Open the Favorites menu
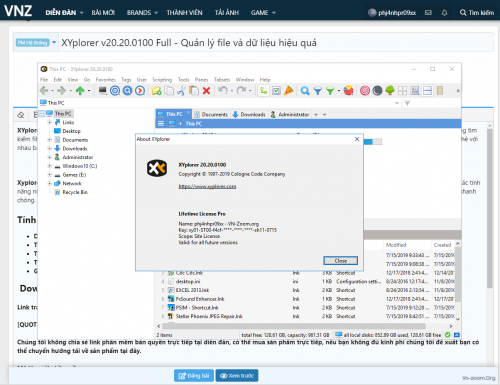This screenshot has height=385, width=500. (x=105, y=80)
